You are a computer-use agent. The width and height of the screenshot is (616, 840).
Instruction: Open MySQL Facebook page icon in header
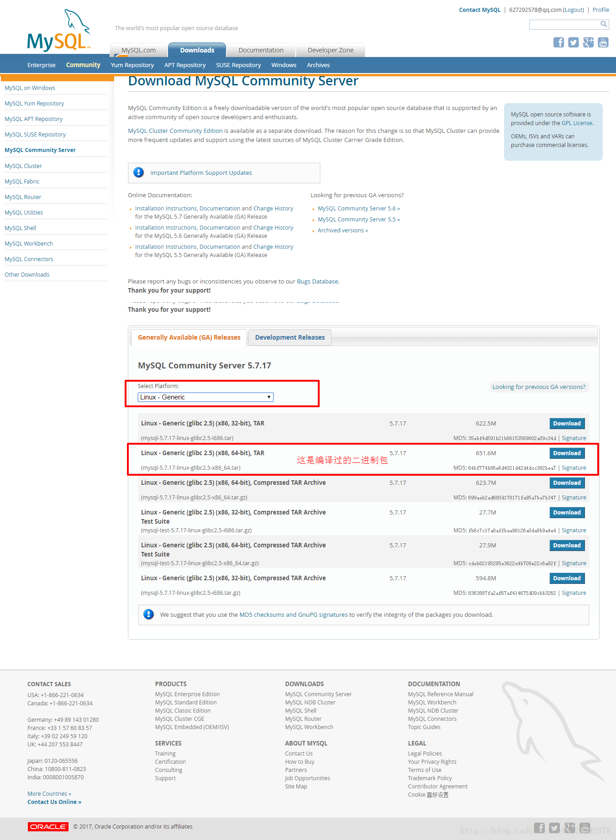pyautogui.click(x=558, y=42)
